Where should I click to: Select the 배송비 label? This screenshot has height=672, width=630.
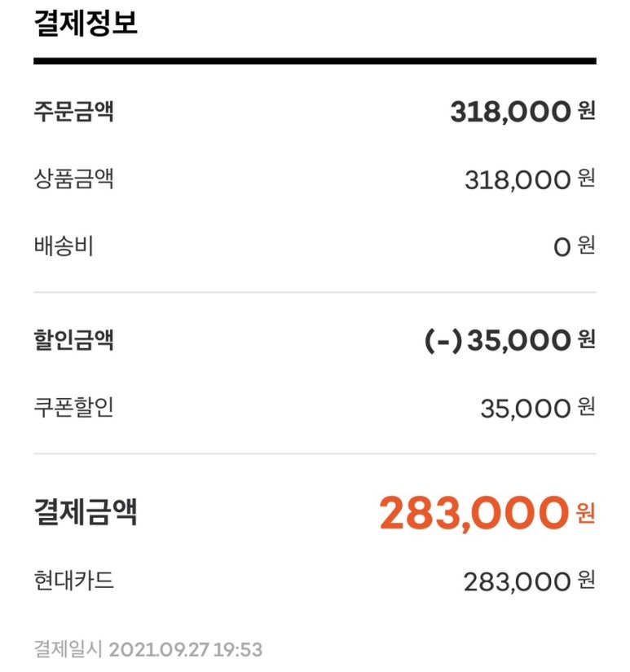point(64,245)
